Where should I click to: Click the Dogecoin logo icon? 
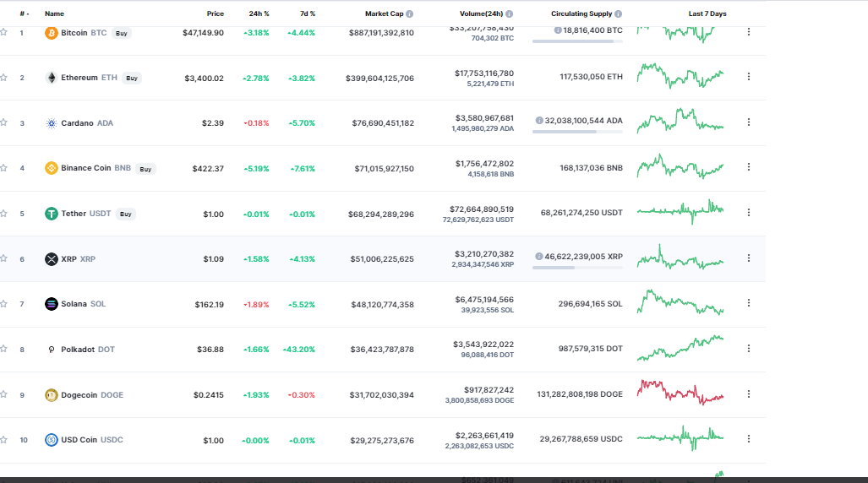(51, 395)
